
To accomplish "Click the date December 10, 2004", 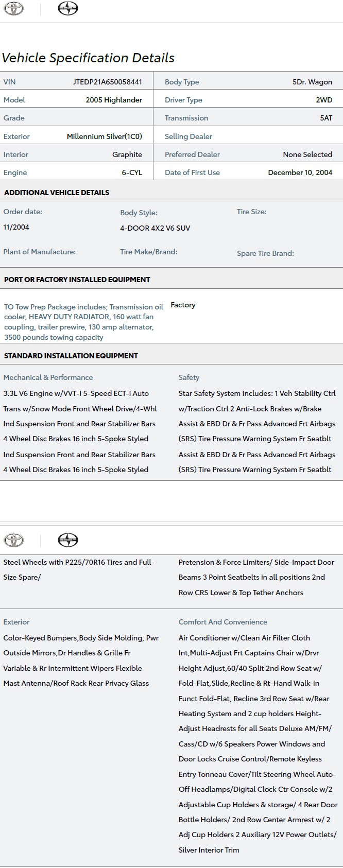I will [x=300, y=172].
